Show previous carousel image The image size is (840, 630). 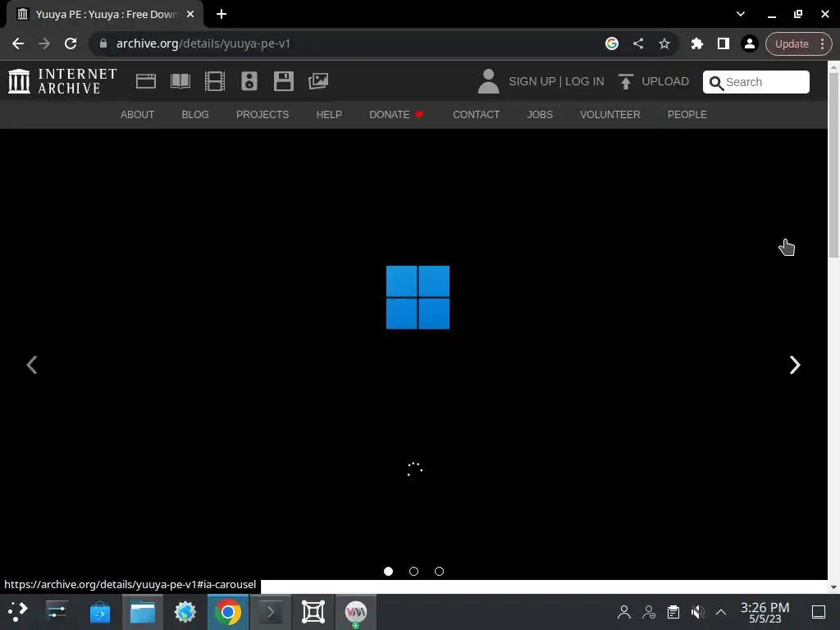(32, 365)
